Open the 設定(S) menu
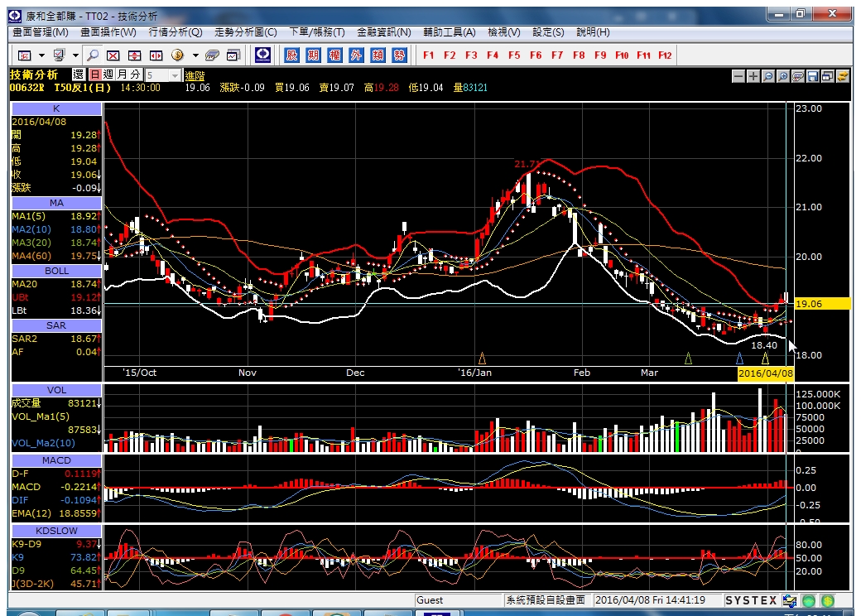Screen dimensions: 861x616 [x=548, y=32]
